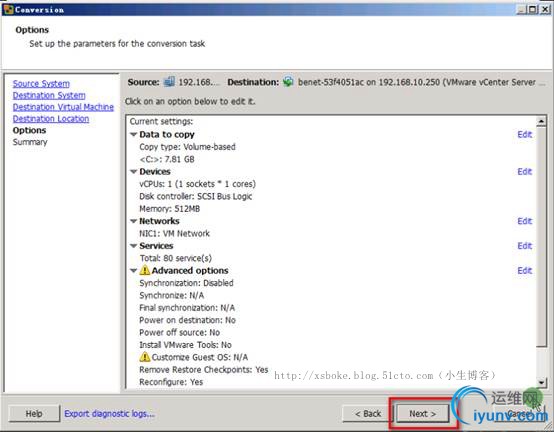Minimize the Conversion window

(521, 9)
